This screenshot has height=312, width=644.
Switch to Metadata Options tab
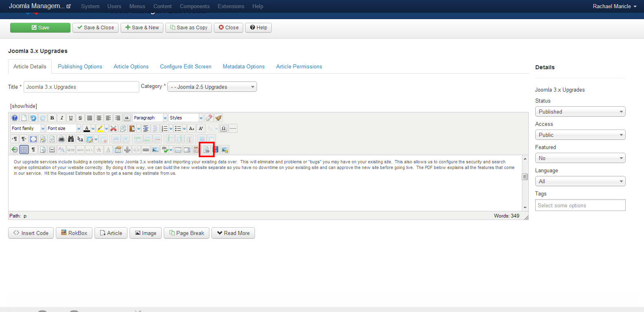pos(244,66)
